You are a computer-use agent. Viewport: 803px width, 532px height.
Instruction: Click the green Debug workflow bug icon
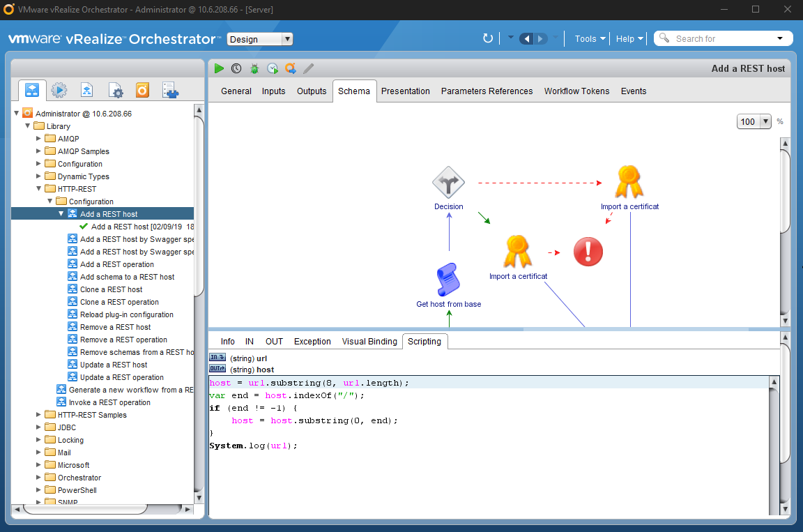255,68
